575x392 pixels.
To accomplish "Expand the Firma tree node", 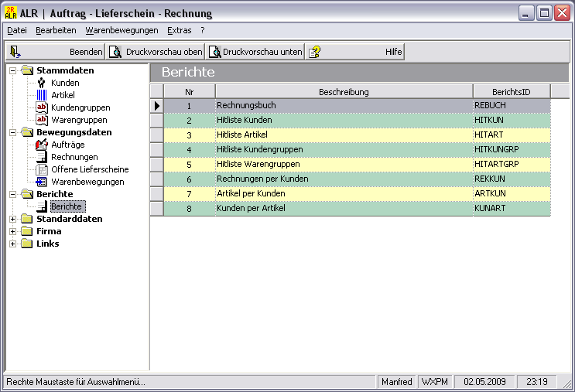I will 12,231.
